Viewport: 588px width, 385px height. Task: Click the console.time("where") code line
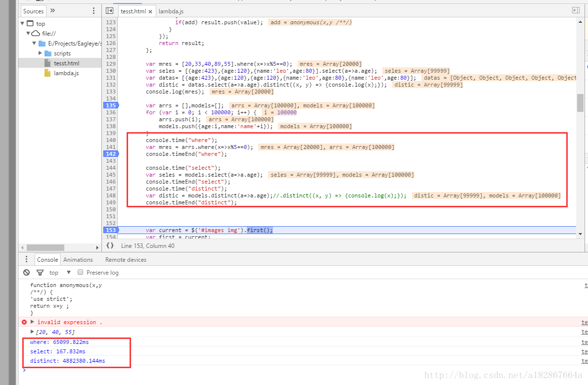pos(181,140)
